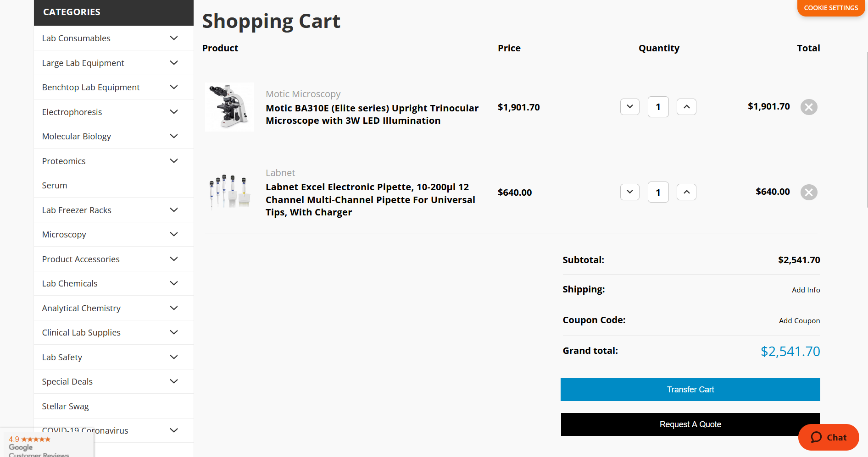Click the Transfer Cart button
The height and width of the screenshot is (457, 868).
[690, 390]
